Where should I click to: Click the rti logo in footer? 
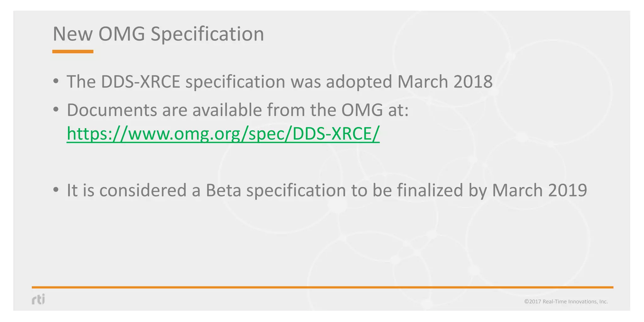point(38,299)
